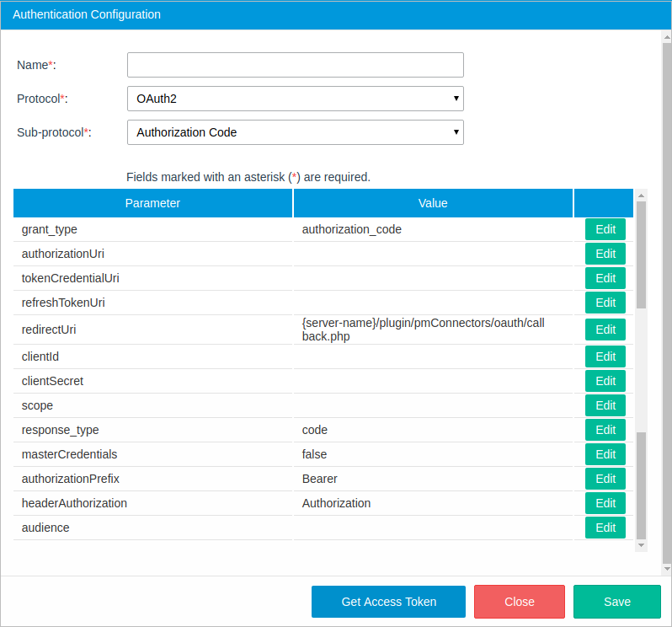Edit the headerAuthorization parameter

(x=605, y=503)
